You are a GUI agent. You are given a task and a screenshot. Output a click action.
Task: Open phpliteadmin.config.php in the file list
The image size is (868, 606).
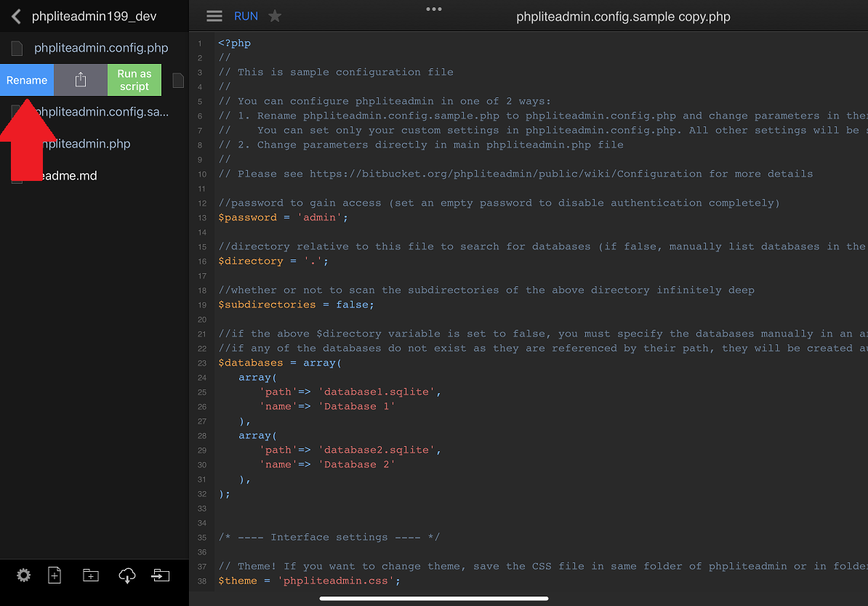(x=101, y=48)
